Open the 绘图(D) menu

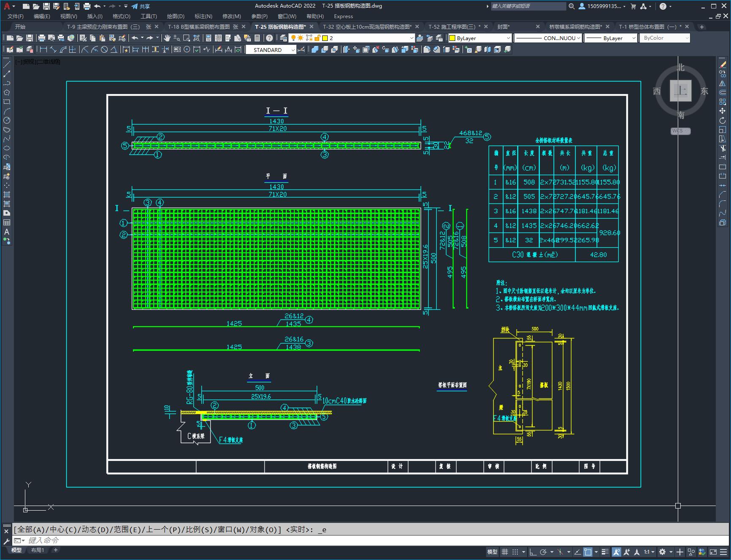[176, 16]
